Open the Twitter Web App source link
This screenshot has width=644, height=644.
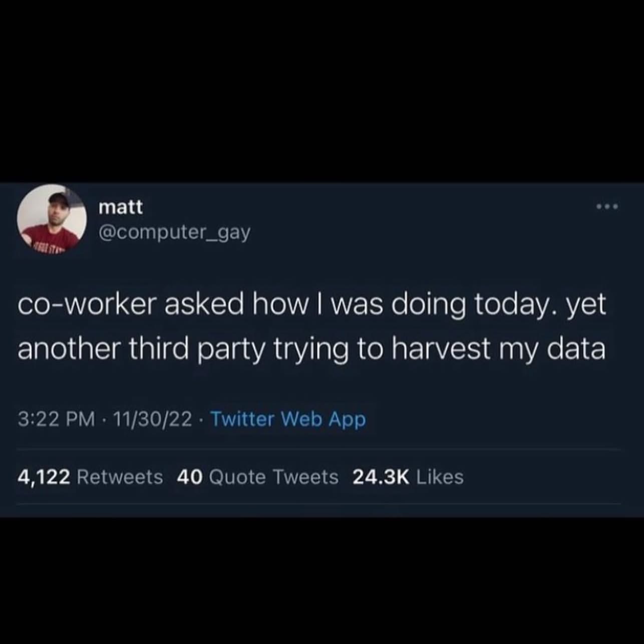[288, 420]
